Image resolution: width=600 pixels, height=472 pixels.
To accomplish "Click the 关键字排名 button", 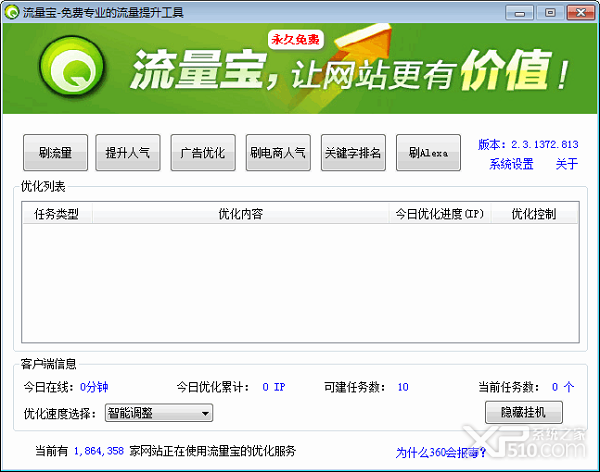I will tap(353, 152).
